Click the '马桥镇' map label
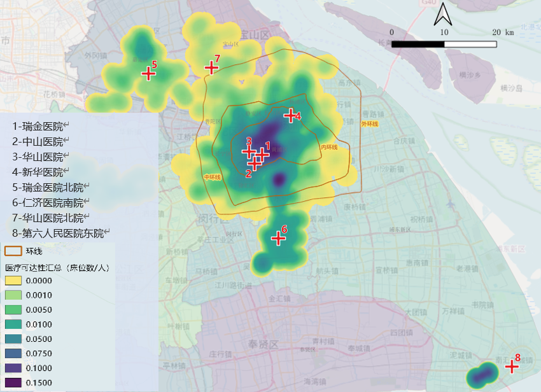 pyautogui.click(x=206, y=272)
